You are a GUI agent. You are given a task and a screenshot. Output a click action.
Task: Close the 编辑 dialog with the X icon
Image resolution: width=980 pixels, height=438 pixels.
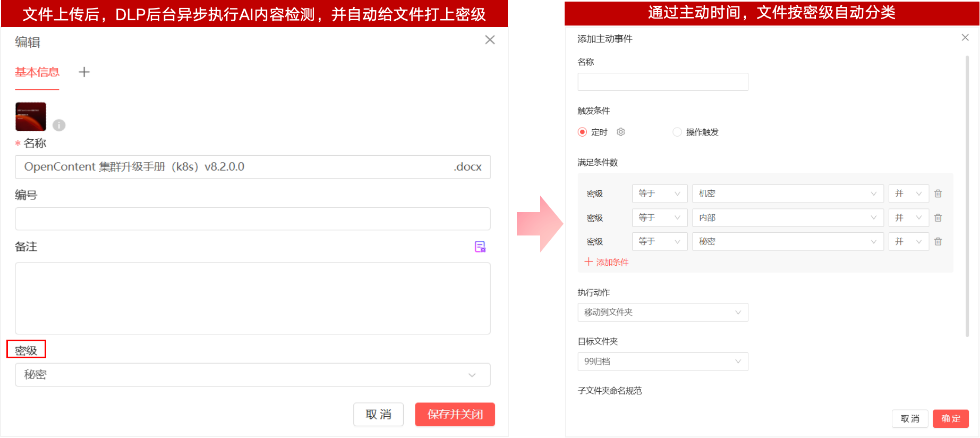[x=490, y=40]
